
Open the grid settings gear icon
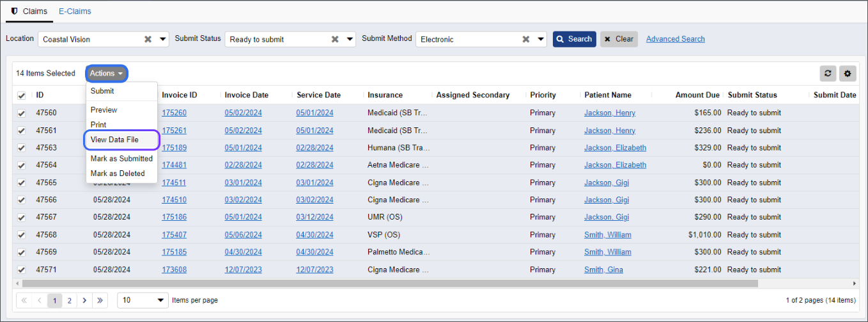coord(848,74)
